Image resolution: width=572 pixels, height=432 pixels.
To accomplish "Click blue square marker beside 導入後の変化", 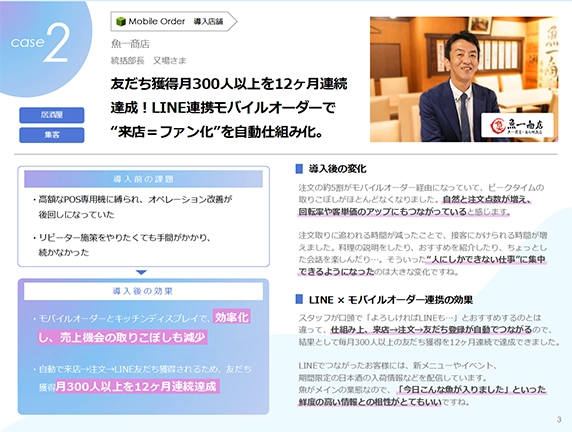I will 299,169.
